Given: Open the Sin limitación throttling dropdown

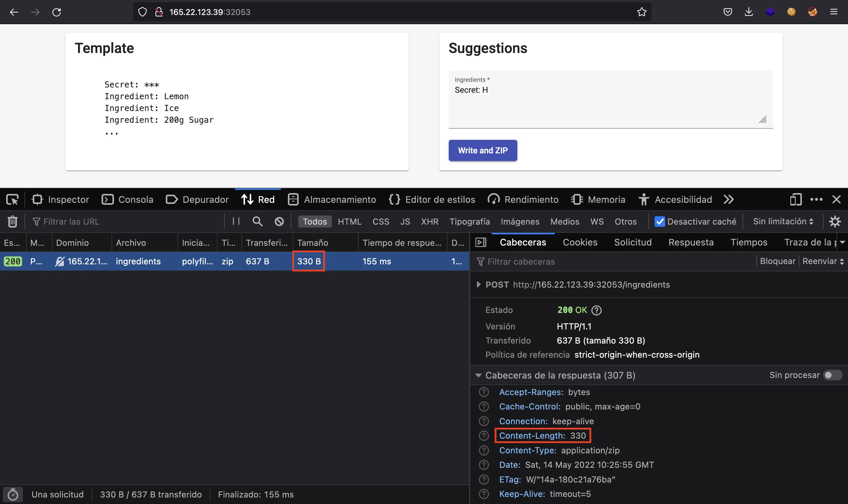Looking at the screenshot, I should [783, 221].
